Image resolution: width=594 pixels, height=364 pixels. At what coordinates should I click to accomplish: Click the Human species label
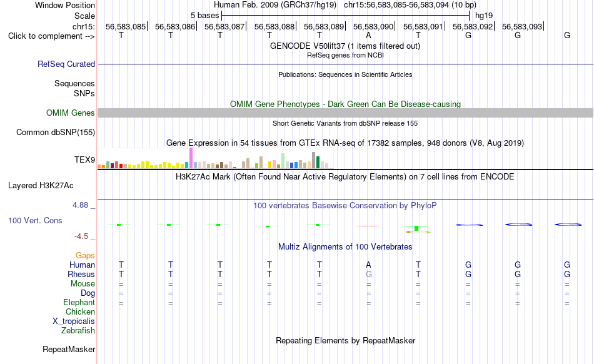82,265
